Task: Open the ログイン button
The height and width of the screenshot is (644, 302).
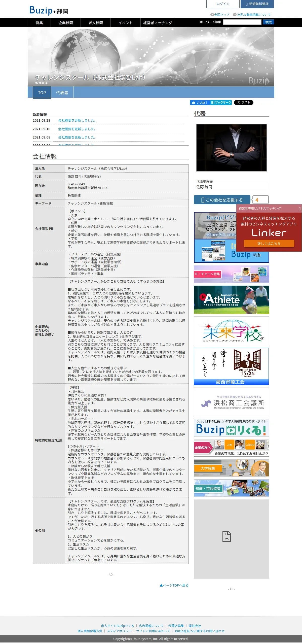Action: click(x=223, y=4)
